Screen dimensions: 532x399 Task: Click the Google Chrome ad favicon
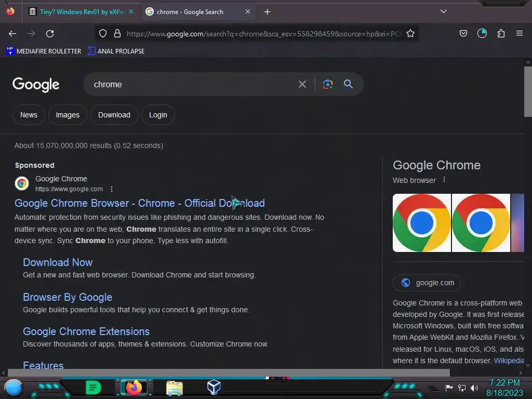[x=22, y=183]
